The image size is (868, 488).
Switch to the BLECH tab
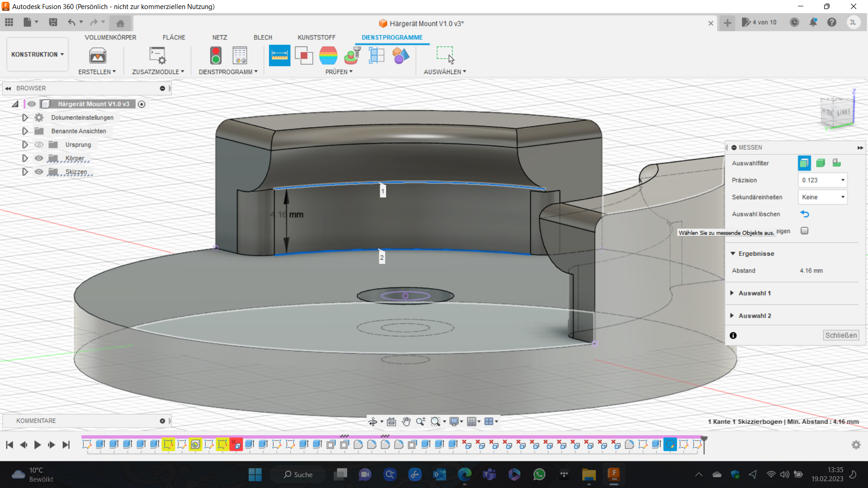point(263,38)
